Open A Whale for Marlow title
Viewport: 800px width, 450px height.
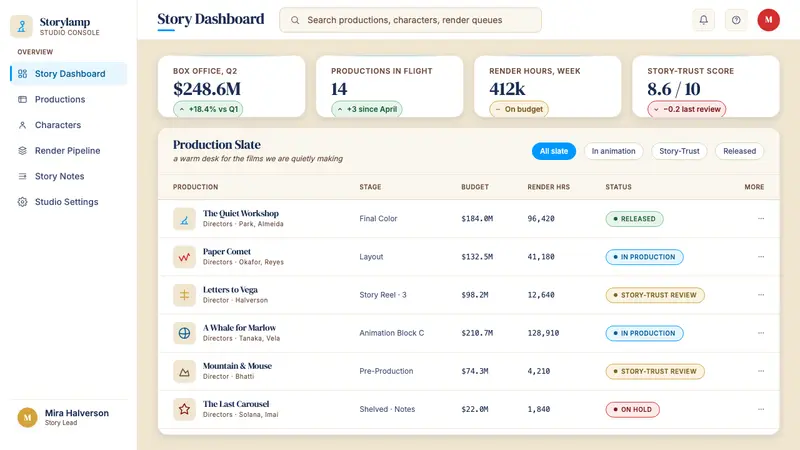239,328
